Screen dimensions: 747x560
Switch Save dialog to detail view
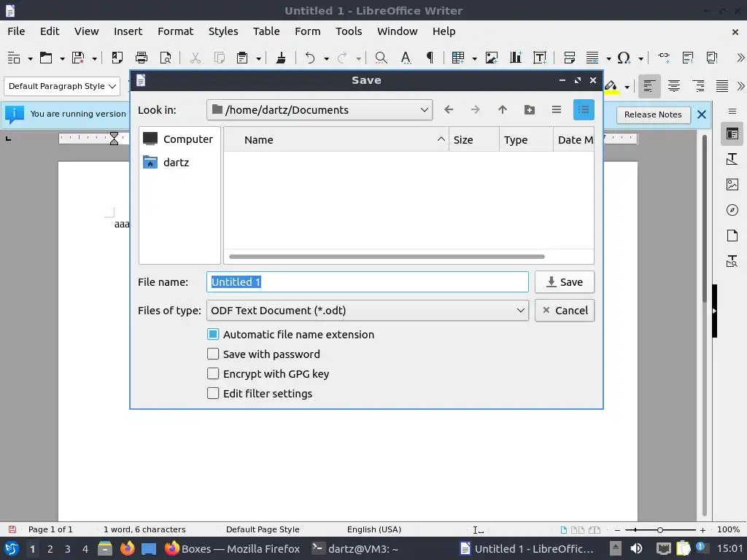pos(584,109)
